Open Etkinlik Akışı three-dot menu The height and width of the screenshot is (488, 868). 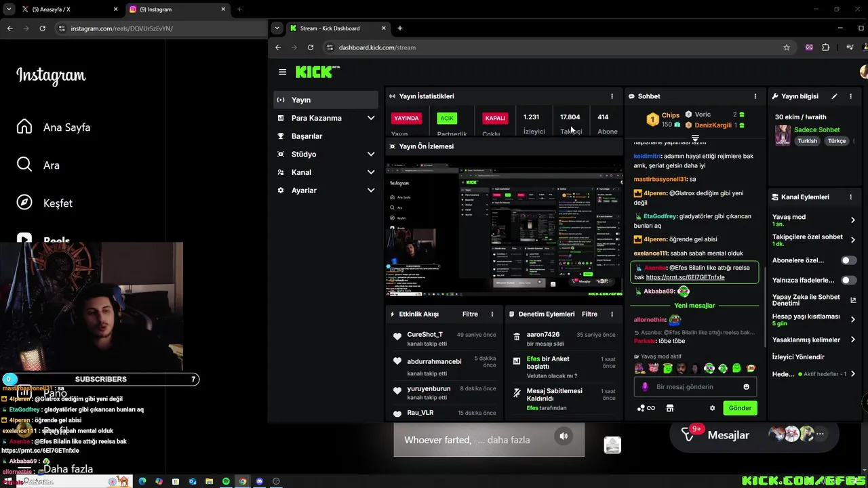pyautogui.click(x=492, y=314)
